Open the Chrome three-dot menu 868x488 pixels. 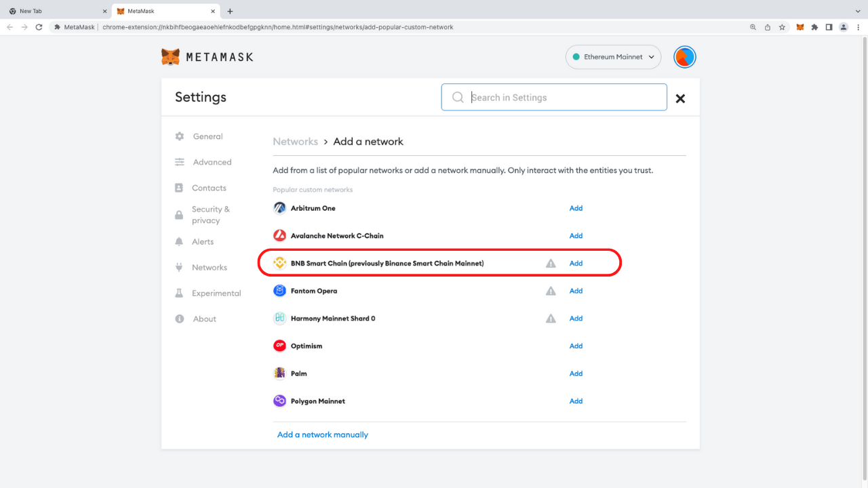click(x=858, y=27)
